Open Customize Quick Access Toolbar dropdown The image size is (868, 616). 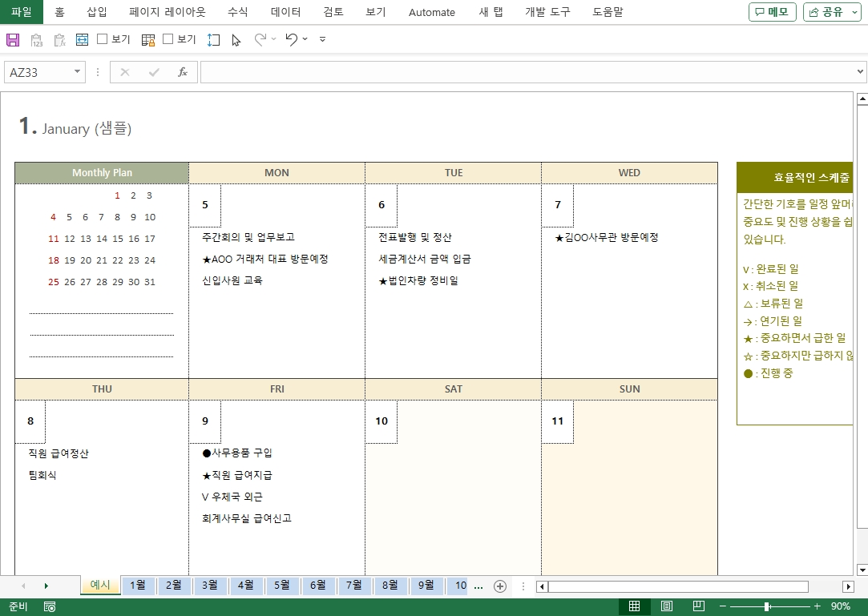322,39
